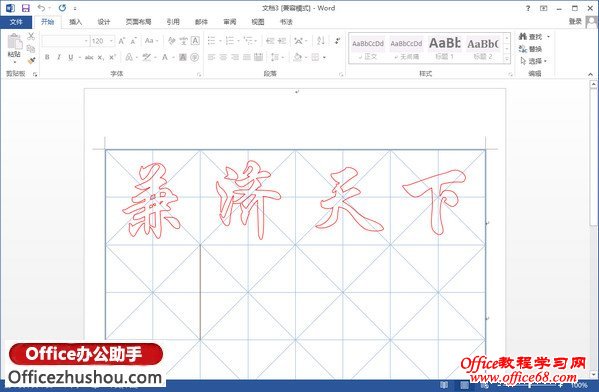Sort the paragraph with A-Z icon
599x392 pixels.
[321, 41]
